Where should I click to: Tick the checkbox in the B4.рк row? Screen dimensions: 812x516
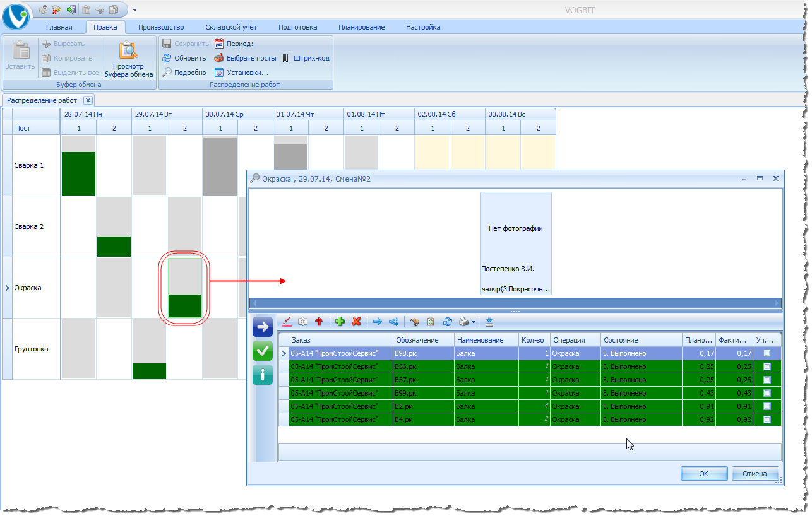pos(767,419)
